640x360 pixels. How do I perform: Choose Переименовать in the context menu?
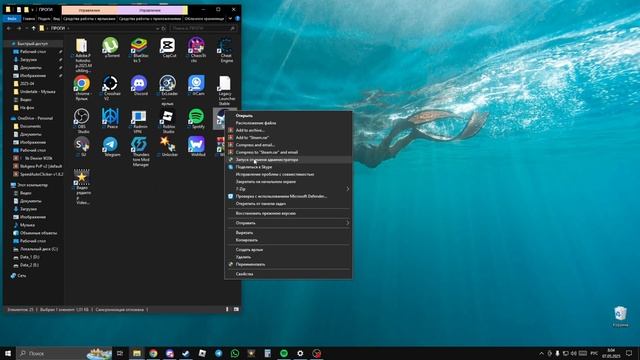coord(288,264)
